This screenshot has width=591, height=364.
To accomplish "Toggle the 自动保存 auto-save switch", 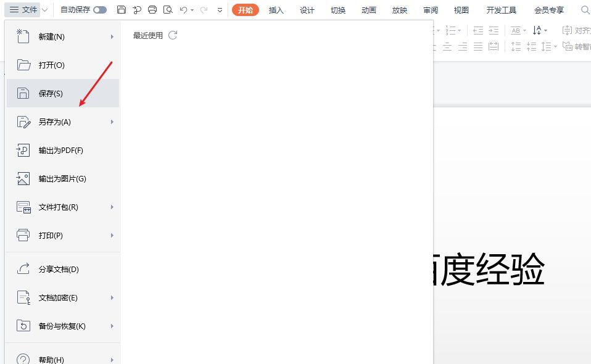I will (x=100, y=10).
